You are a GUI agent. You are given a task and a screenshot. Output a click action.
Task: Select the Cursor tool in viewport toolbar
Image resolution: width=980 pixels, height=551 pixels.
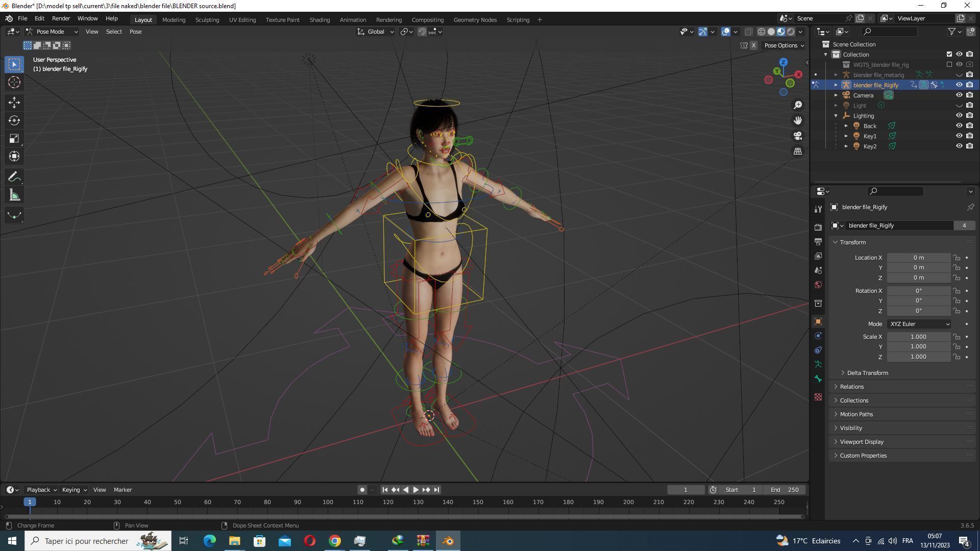click(14, 82)
